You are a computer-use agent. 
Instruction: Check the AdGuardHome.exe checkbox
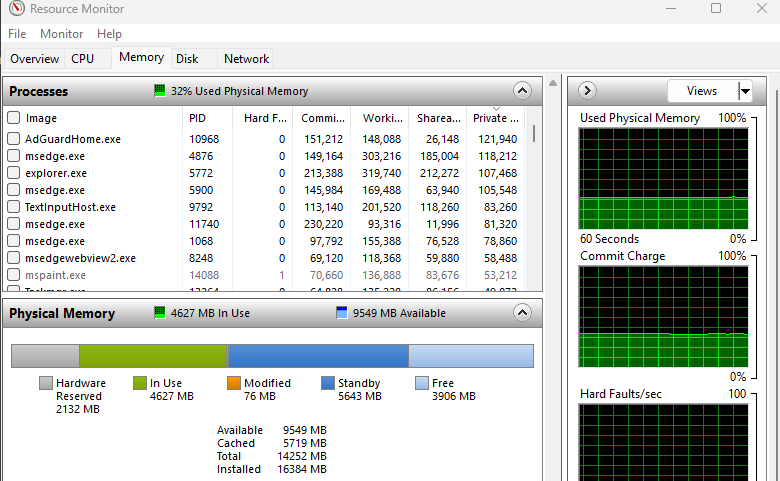tap(13, 139)
